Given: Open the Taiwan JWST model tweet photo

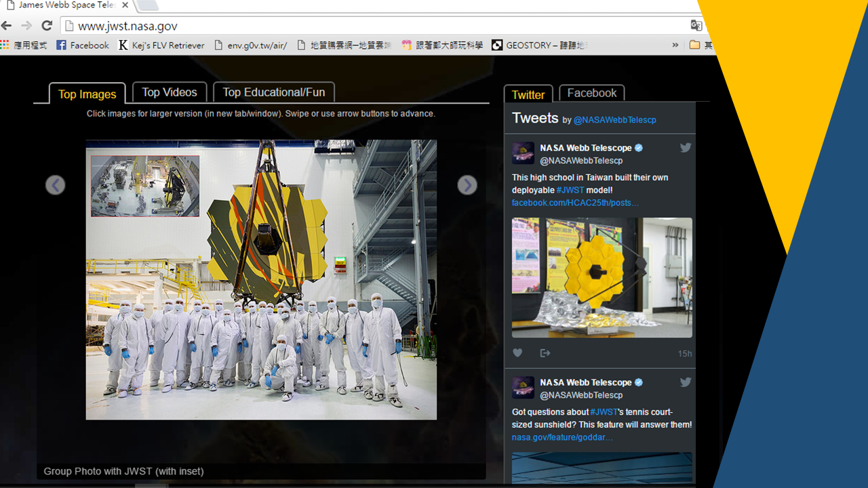Looking at the screenshot, I should [x=602, y=277].
